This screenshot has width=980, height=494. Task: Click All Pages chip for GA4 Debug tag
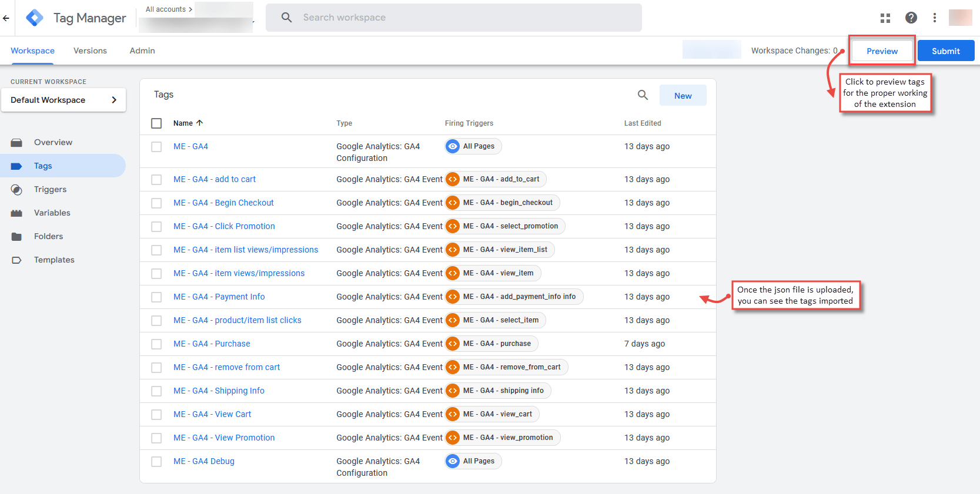473,461
